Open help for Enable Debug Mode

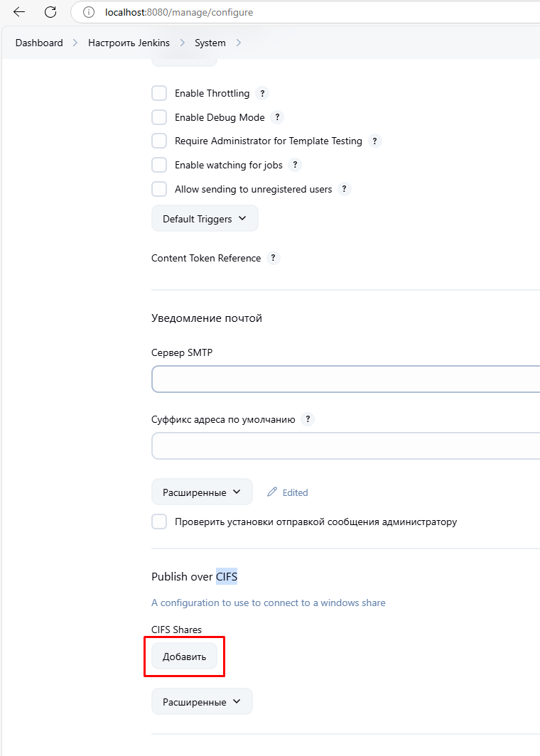(x=277, y=117)
